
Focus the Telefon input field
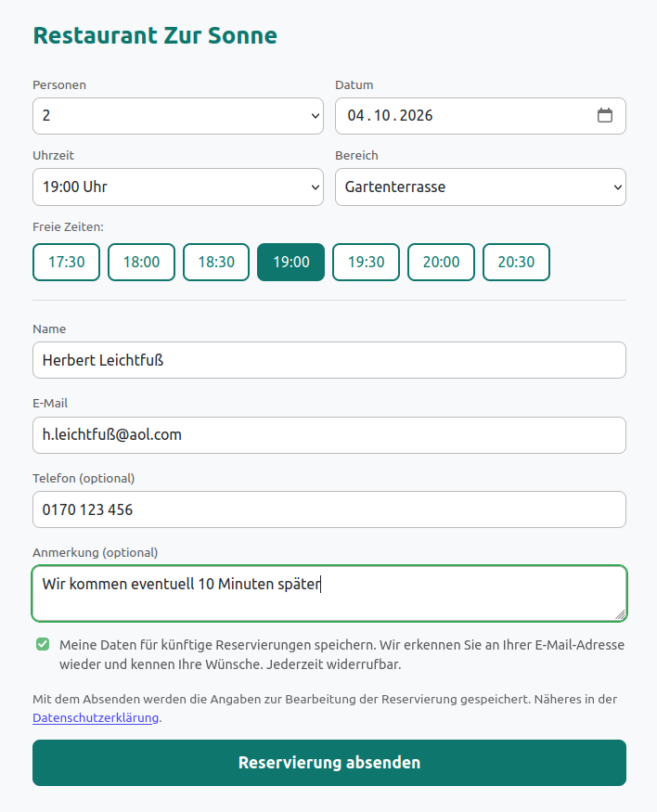329,509
